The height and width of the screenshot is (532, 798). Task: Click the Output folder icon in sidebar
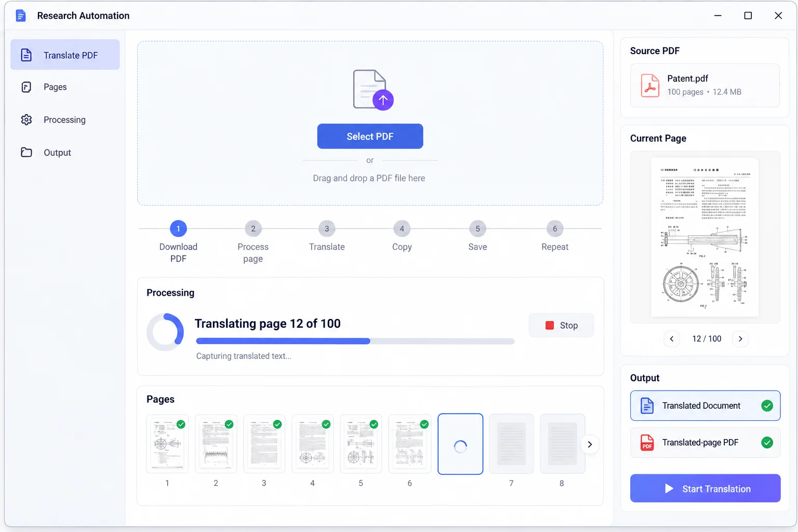(26, 152)
